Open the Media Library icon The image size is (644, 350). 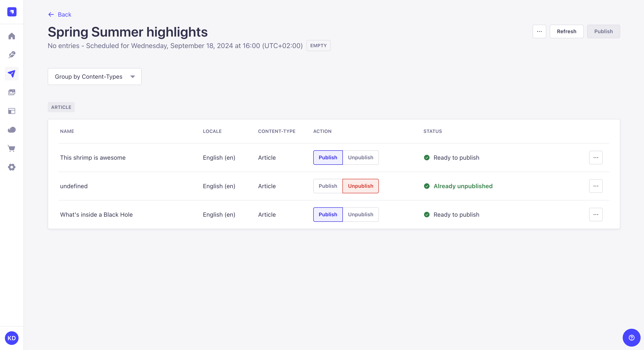(12, 92)
